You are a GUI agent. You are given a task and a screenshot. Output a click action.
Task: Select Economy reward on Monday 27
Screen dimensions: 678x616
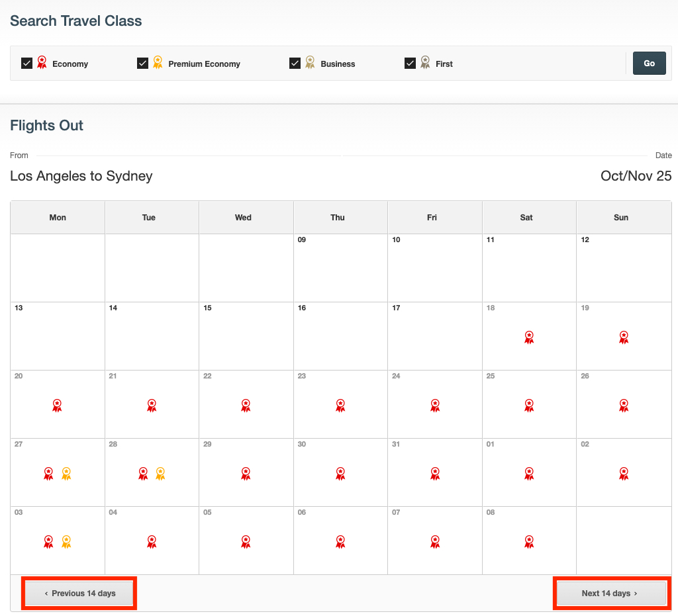click(48, 474)
